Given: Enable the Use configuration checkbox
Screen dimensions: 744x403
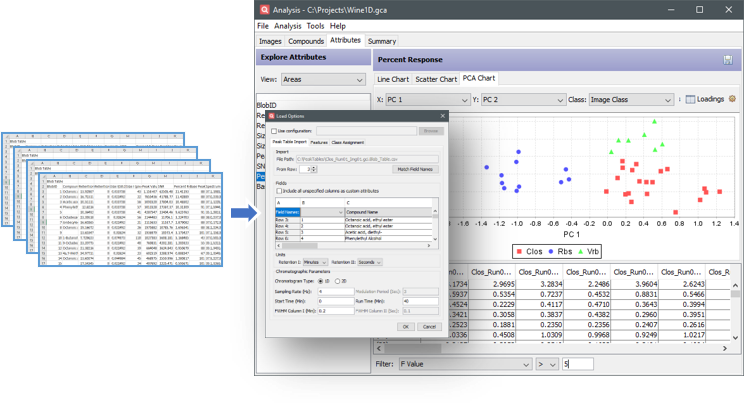Looking at the screenshot, I should [x=274, y=131].
